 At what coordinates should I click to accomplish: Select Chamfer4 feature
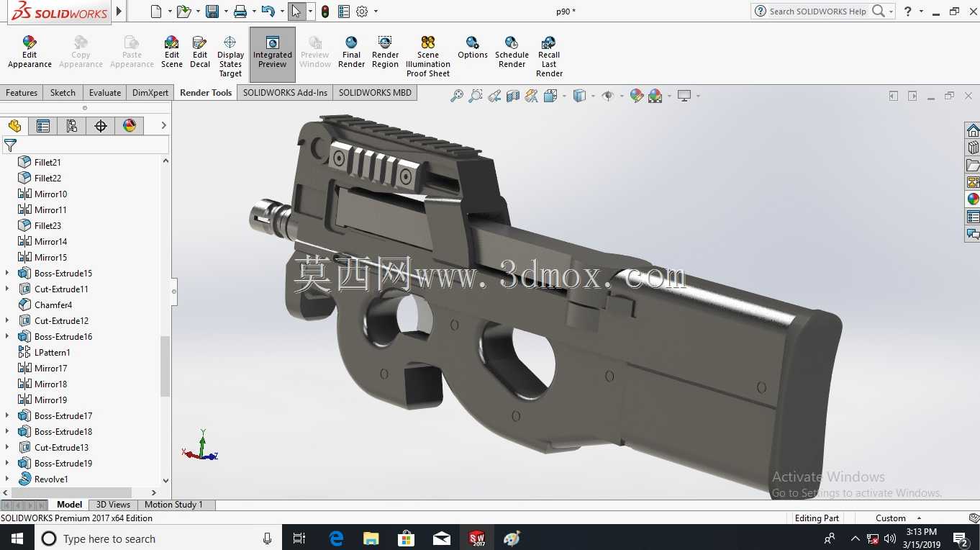(x=53, y=305)
